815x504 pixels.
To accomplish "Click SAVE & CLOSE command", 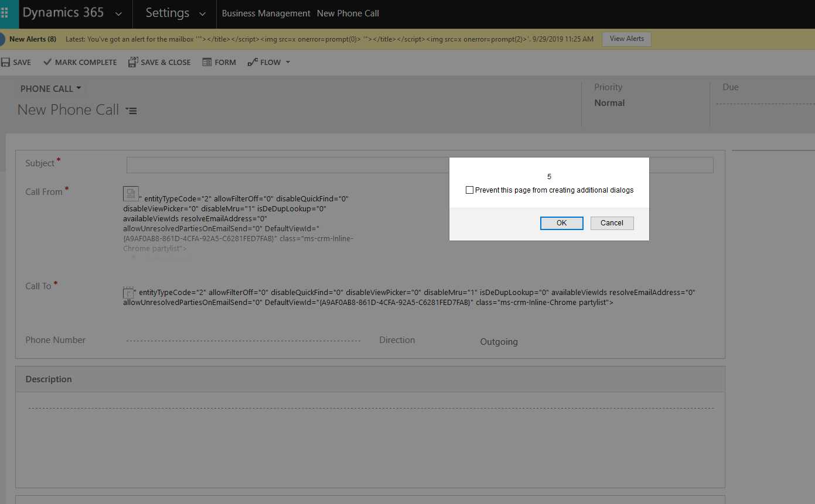I will click(x=166, y=62).
